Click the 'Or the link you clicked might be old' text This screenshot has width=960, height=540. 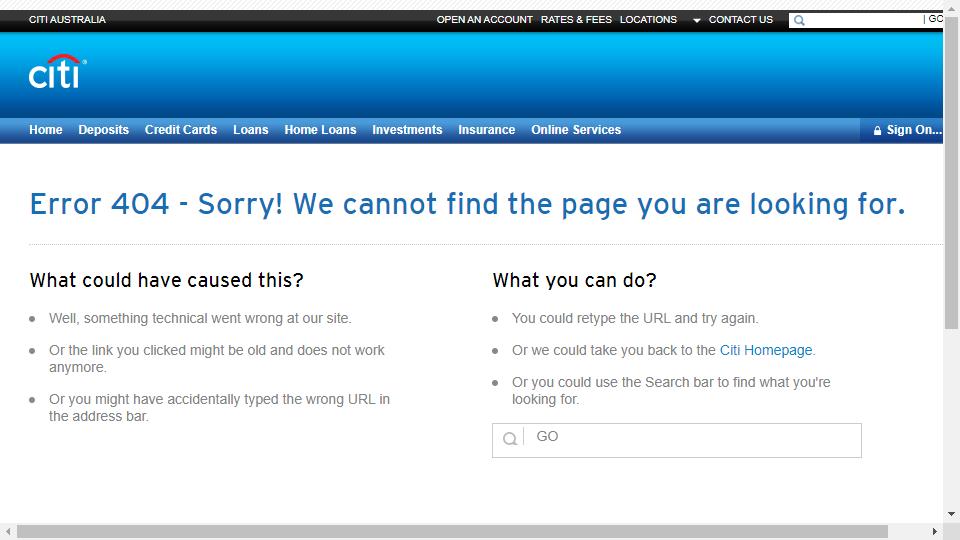pyautogui.click(x=217, y=359)
